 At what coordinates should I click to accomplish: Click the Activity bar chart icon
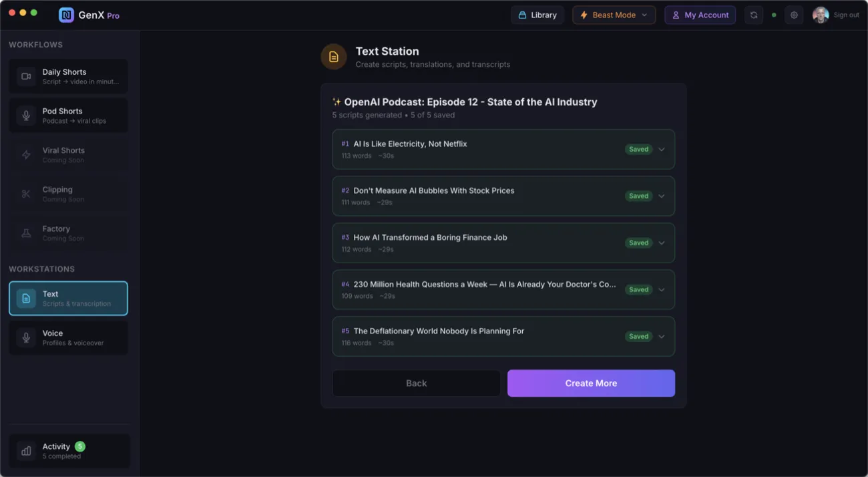pos(25,450)
